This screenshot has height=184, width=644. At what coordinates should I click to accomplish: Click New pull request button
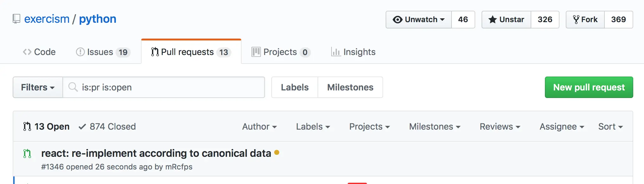pos(589,87)
